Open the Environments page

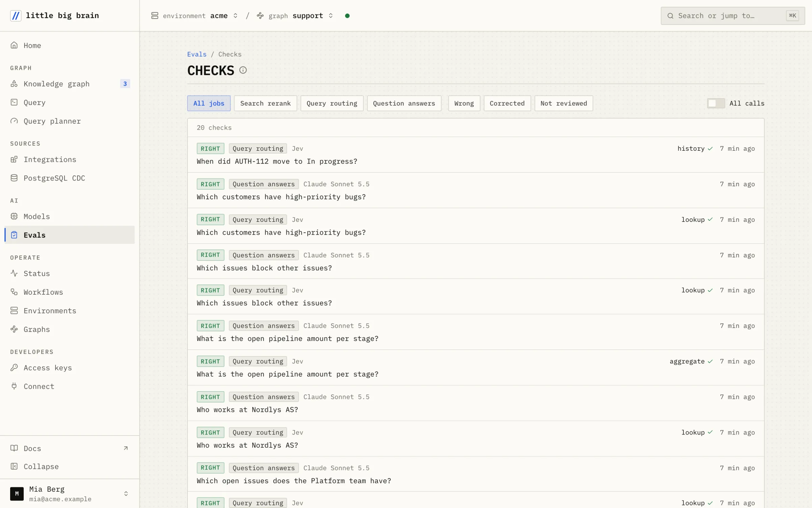tap(69, 311)
